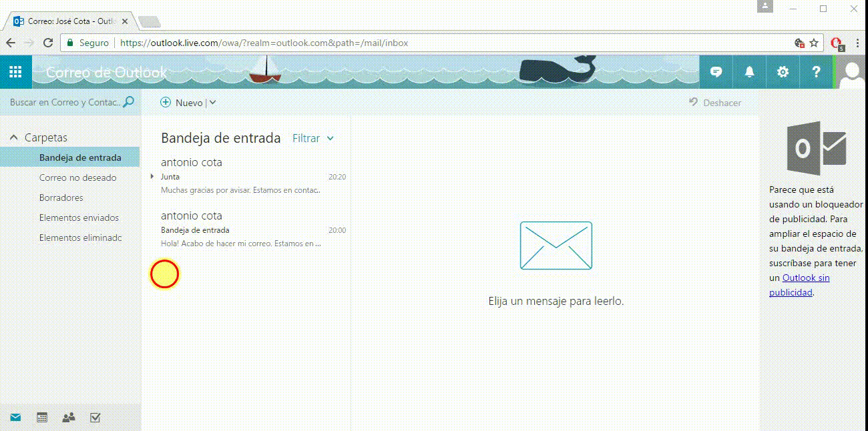868x431 pixels.
Task: Collapse the Carpetas folder list
Action: [x=13, y=137]
